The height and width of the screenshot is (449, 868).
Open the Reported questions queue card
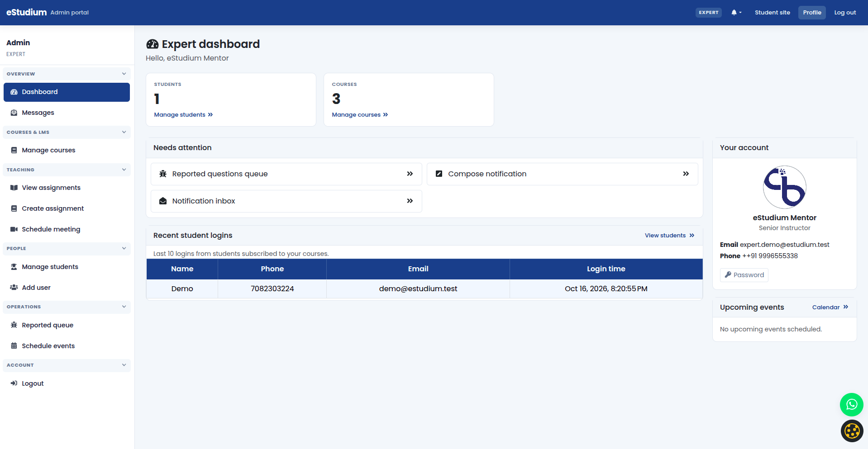click(286, 174)
